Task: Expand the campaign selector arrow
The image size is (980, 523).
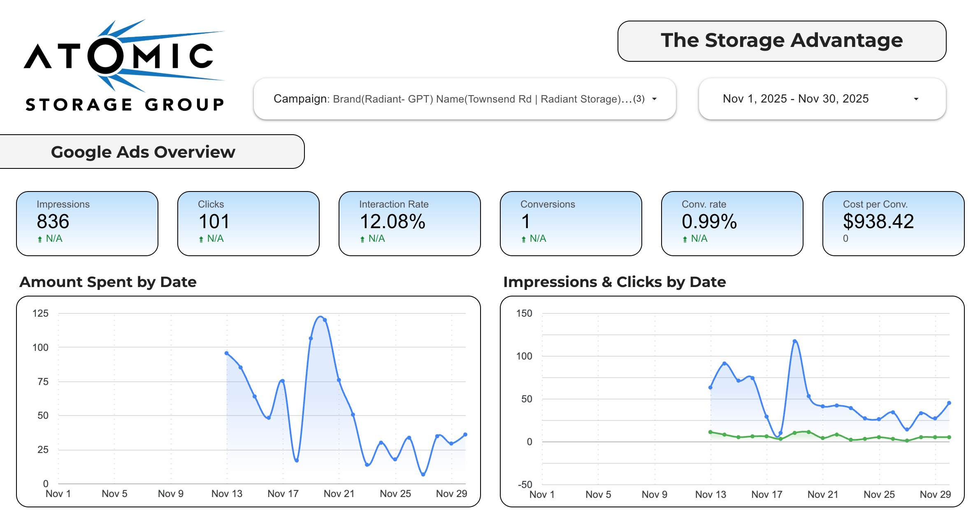Action: (x=655, y=99)
